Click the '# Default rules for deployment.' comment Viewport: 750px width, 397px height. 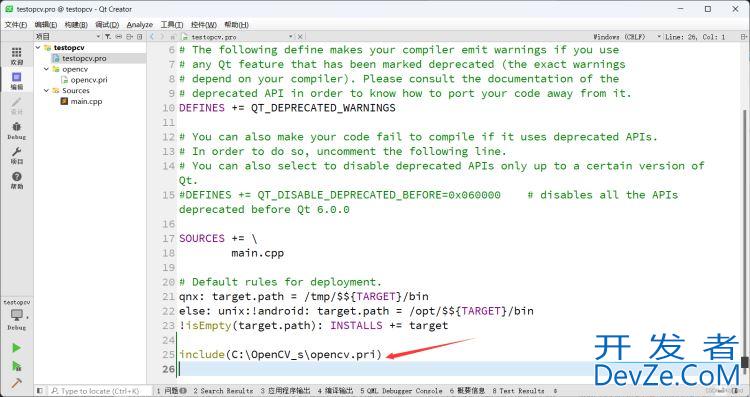280,282
